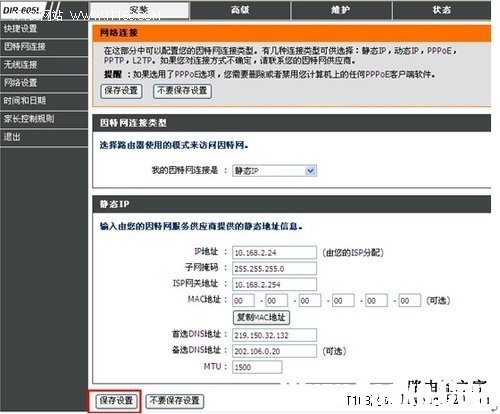
Task: Open 无线连接 sidebar item
Action: 44,65
